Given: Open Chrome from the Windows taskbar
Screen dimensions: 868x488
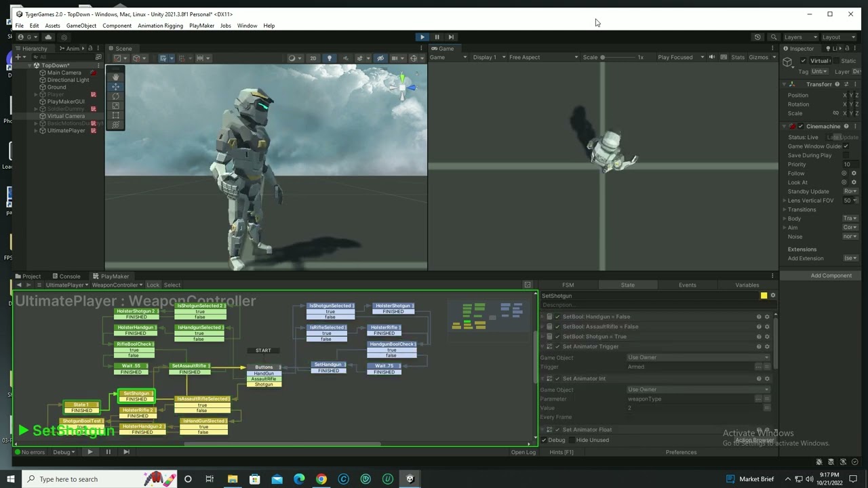Looking at the screenshot, I should click(321, 479).
